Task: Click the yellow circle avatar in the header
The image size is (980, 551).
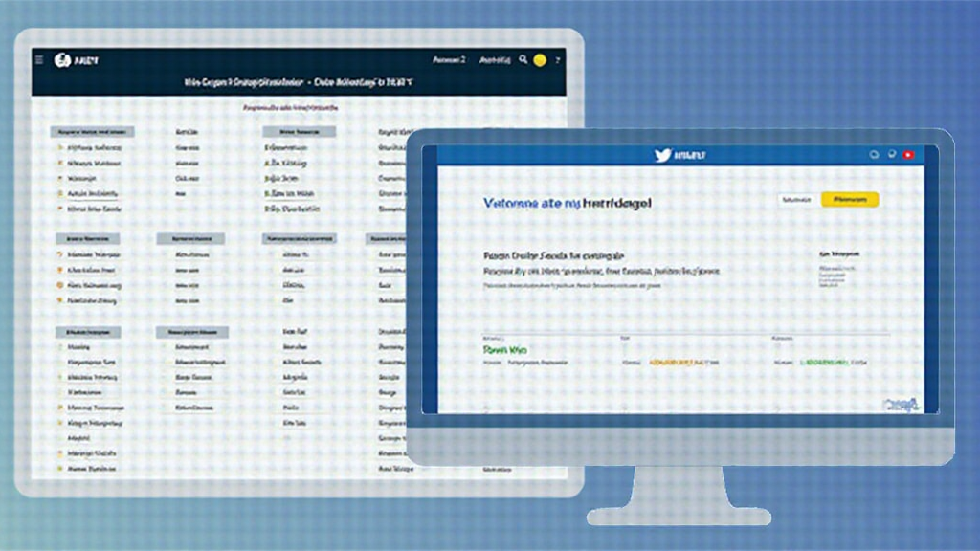Action: click(x=540, y=60)
